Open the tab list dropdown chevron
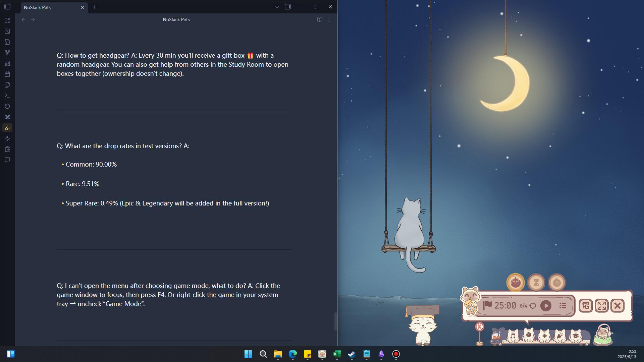This screenshot has width=644, height=362. coord(277,7)
